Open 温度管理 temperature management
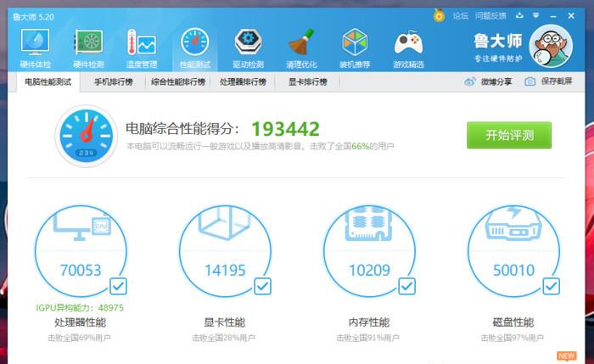Image resolution: width=594 pixels, height=364 pixels. (142, 45)
